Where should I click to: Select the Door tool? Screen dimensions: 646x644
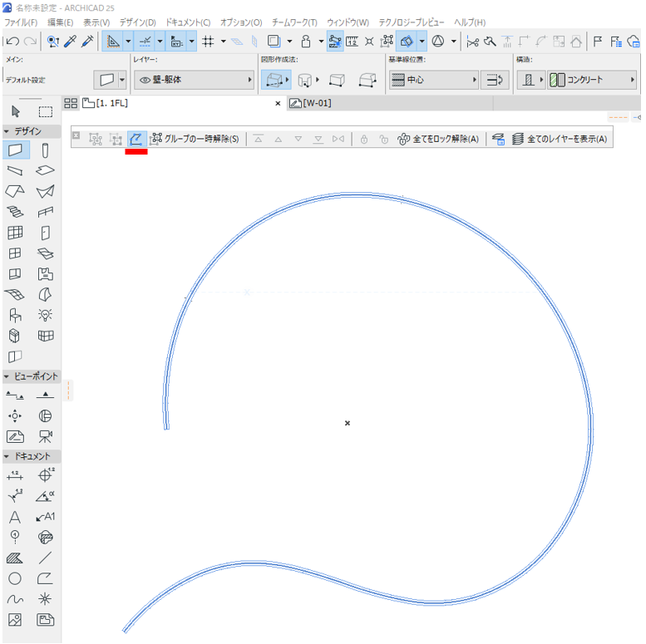pos(46,233)
